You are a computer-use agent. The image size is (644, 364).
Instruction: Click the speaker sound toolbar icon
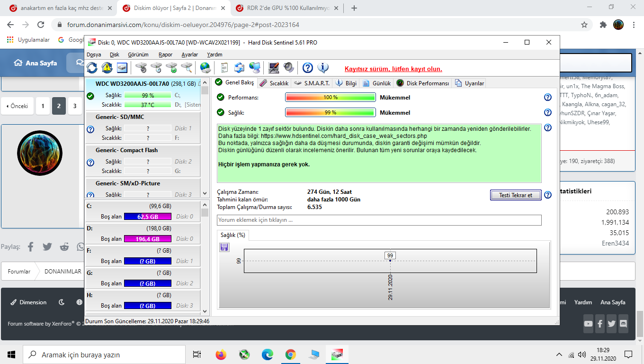click(288, 68)
